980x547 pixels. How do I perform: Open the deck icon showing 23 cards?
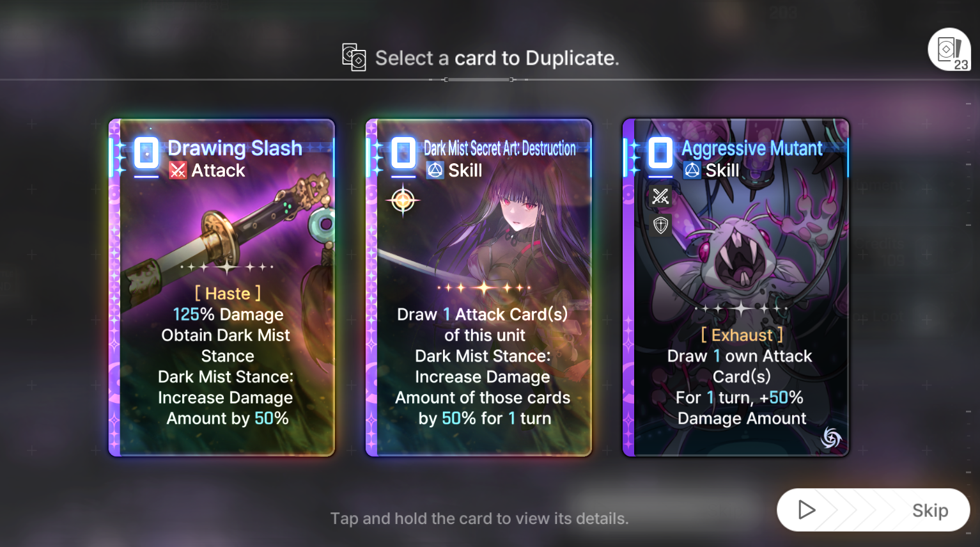click(x=949, y=50)
